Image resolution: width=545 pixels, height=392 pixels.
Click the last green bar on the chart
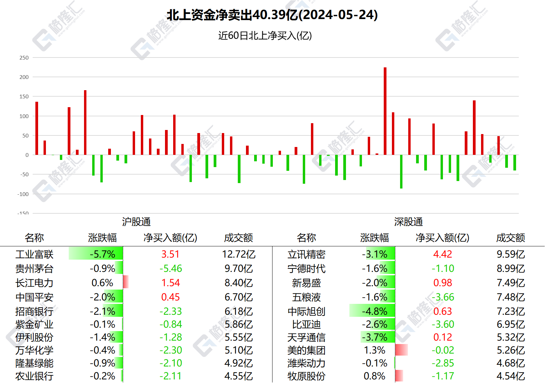tap(515, 163)
